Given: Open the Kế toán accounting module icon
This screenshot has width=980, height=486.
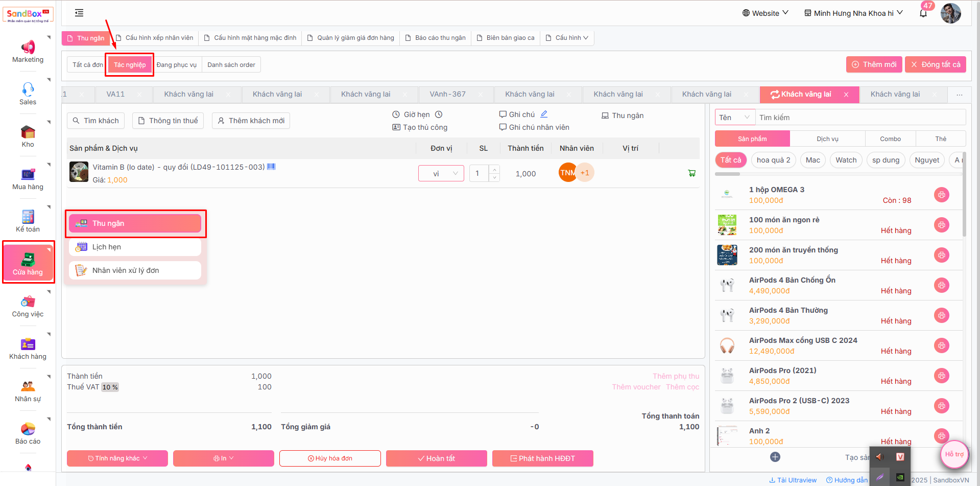Looking at the screenshot, I should (x=28, y=217).
